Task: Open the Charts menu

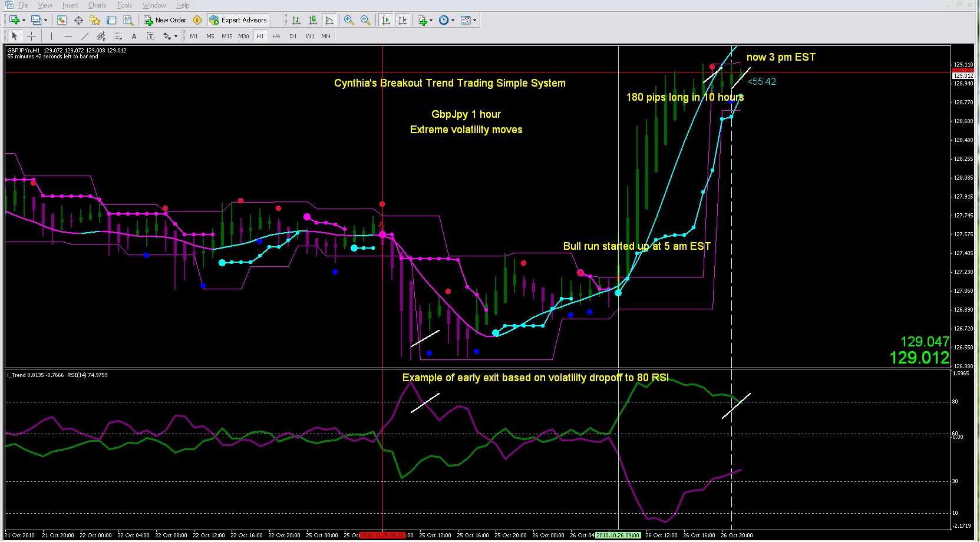Action: click(97, 5)
